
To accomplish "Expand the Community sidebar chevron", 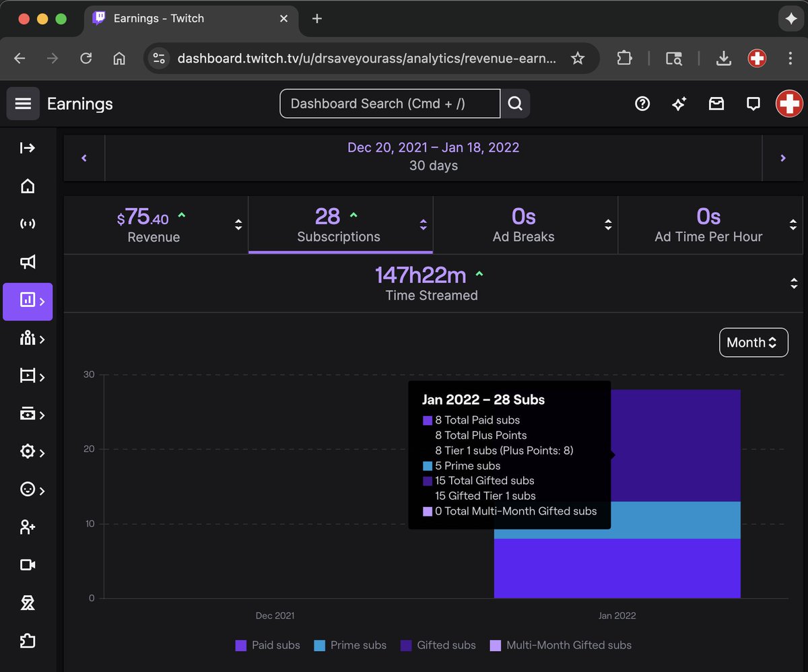I will 42,339.
